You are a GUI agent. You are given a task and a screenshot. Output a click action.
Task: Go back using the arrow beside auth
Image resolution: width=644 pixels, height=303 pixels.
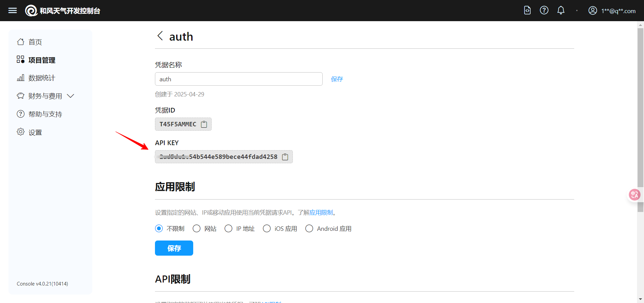[160, 36]
